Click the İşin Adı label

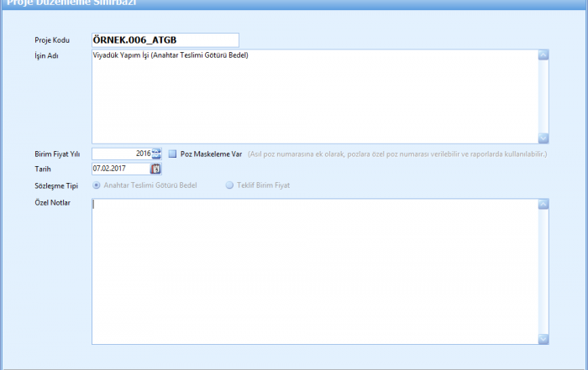47,55
